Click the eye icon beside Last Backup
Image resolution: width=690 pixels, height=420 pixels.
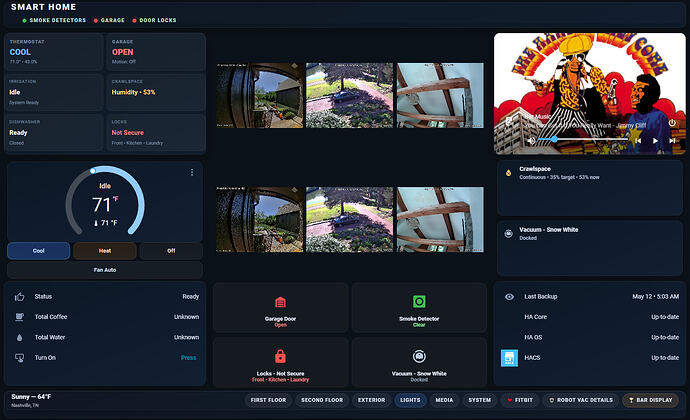click(509, 297)
